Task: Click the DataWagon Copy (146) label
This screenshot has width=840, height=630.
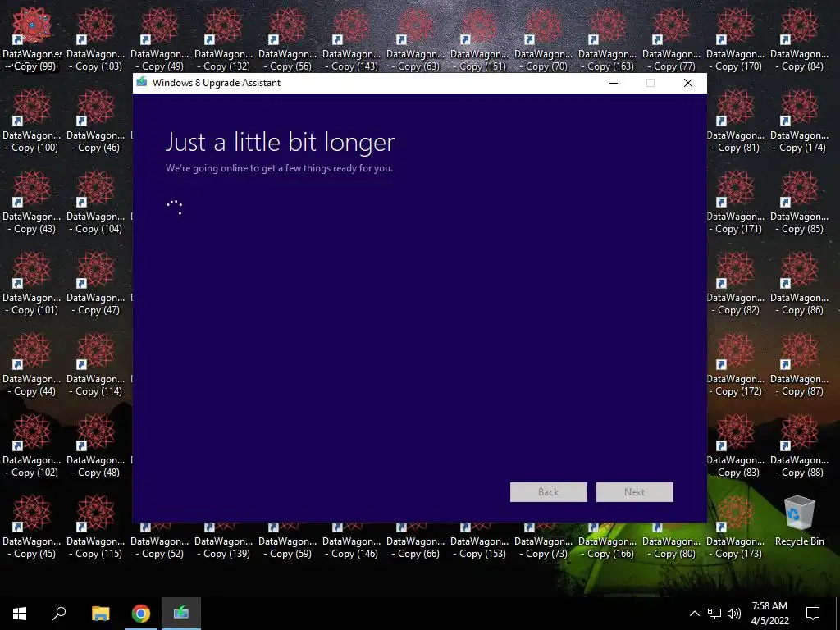Action: point(351,547)
